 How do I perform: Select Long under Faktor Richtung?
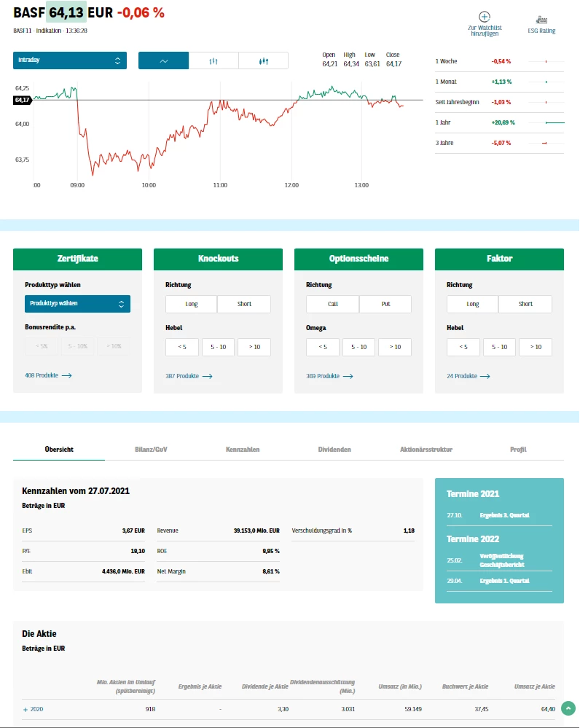(x=473, y=304)
